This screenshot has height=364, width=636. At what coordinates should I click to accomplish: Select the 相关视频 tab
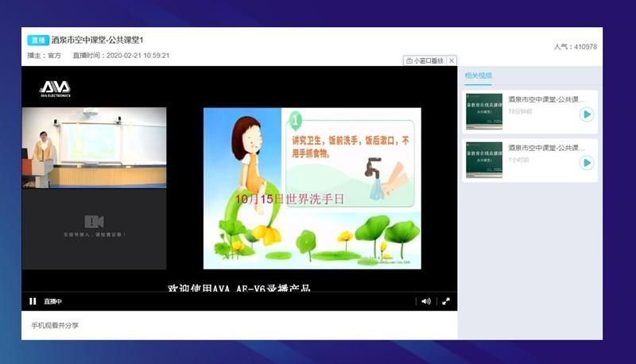tap(479, 76)
